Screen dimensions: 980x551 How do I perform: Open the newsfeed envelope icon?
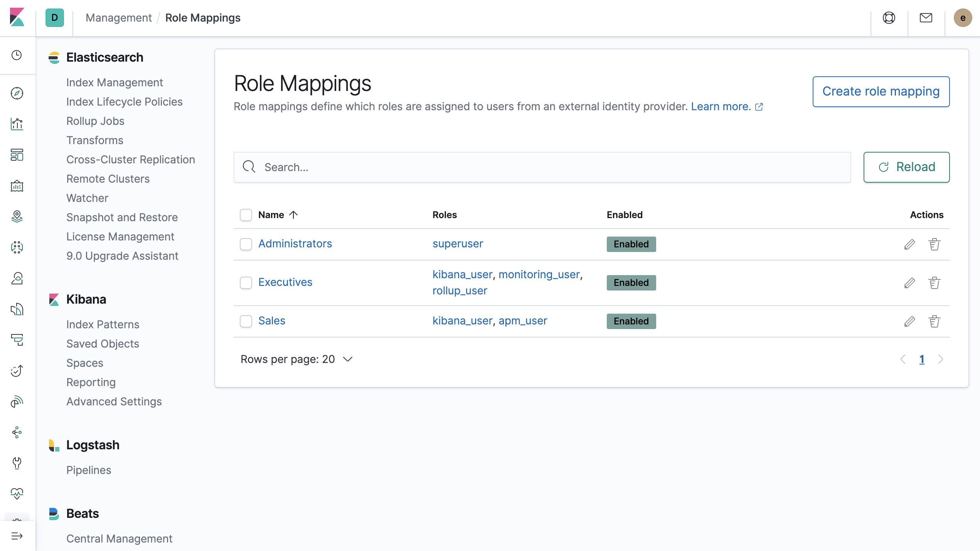click(x=926, y=18)
